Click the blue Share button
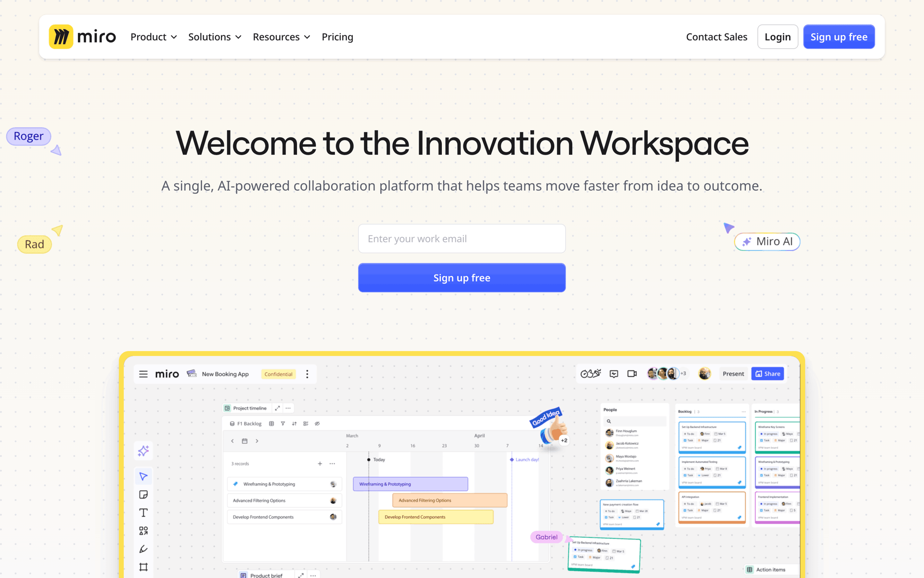The width and height of the screenshot is (924, 578). (x=768, y=374)
